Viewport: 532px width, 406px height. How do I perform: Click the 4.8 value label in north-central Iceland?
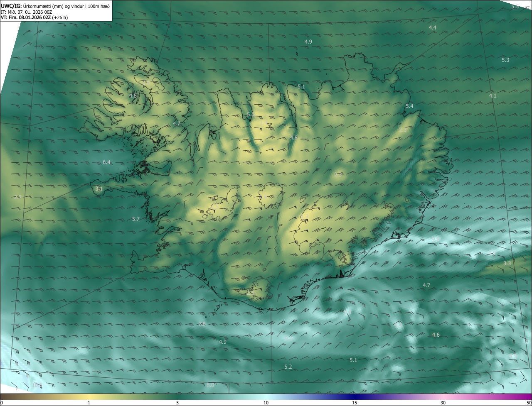pos(294,138)
